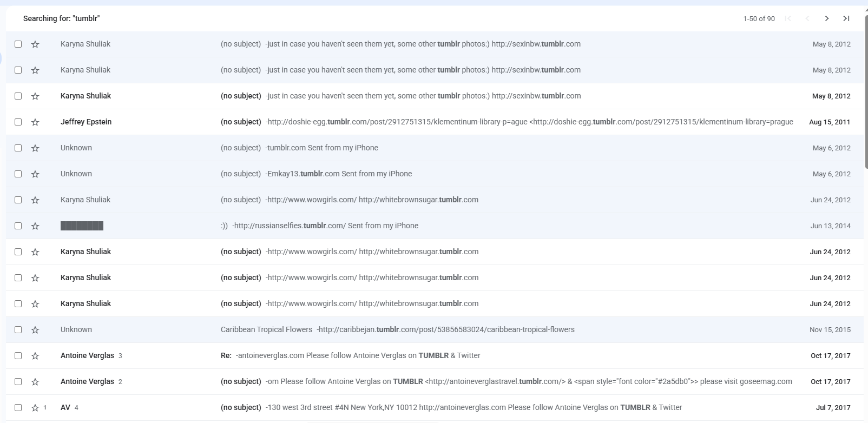868x423 pixels.
Task: Open snippet mentioning 'please visit goseemag.com'
Action: [x=529, y=382]
